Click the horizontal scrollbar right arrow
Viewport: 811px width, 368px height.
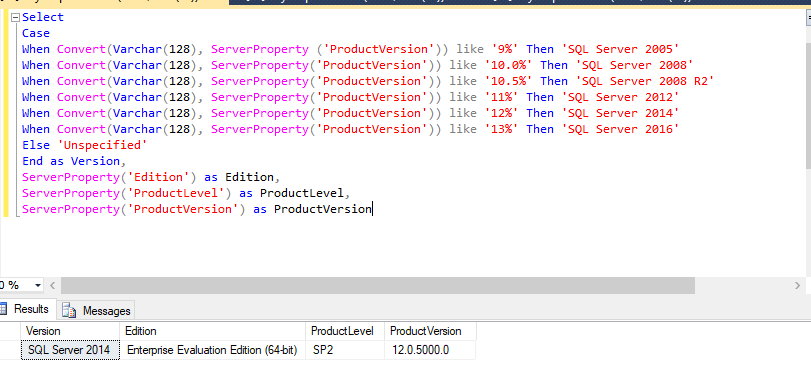[797, 285]
